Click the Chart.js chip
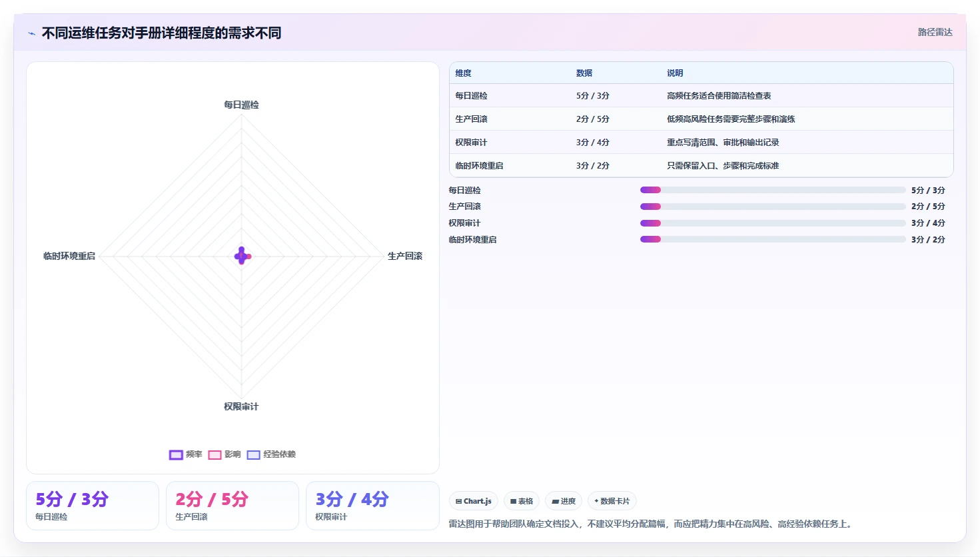Image resolution: width=980 pixels, height=557 pixels. click(x=474, y=501)
